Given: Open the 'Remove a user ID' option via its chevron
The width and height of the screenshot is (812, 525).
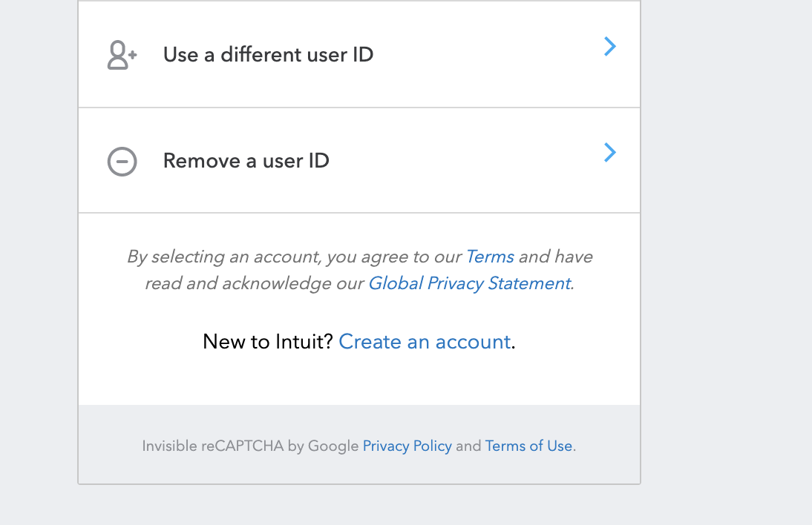Looking at the screenshot, I should pyautogui.click(x=609, y=153).
